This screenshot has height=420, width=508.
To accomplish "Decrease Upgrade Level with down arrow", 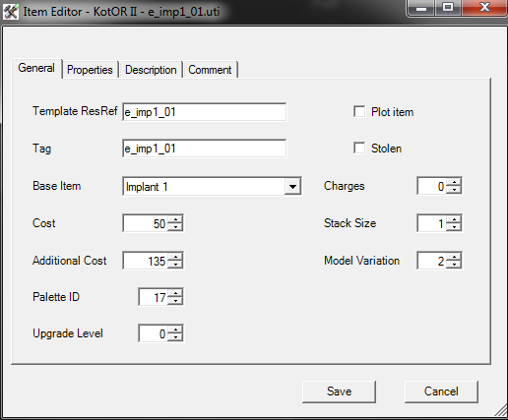I will tap(176, 337).
